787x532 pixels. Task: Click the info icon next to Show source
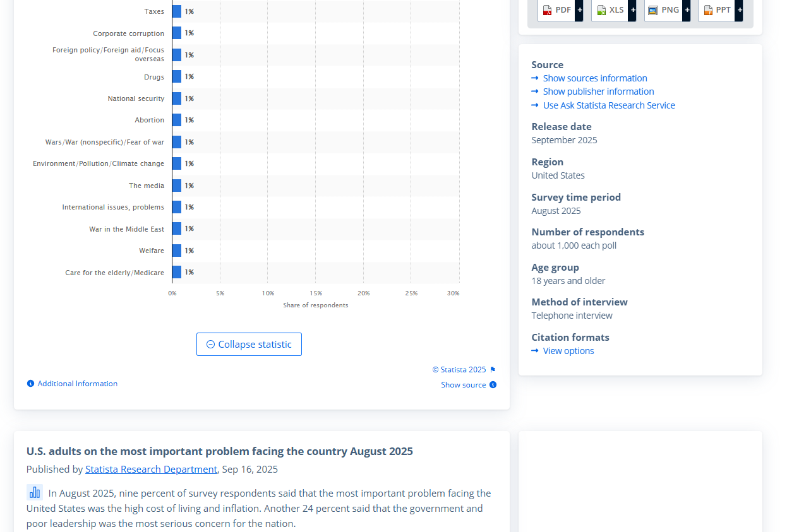coord(493,385)
